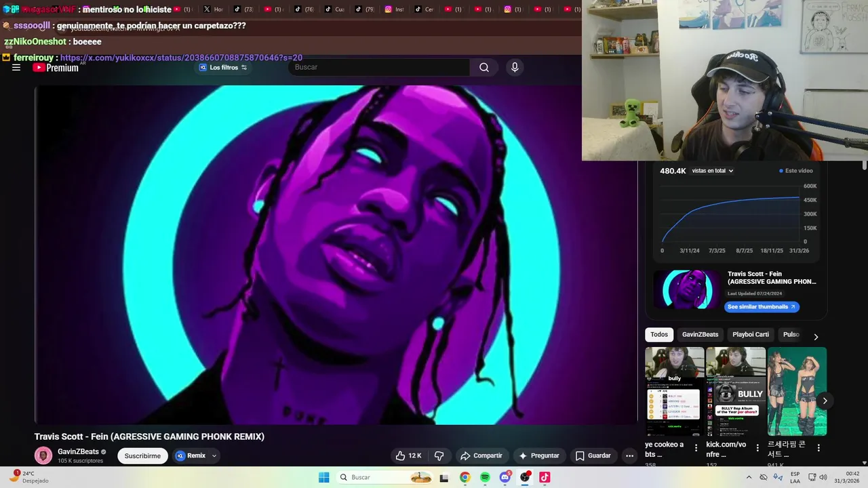
Task: Open options for 'ye cookeo a bts' short
Action: [696, 447]
